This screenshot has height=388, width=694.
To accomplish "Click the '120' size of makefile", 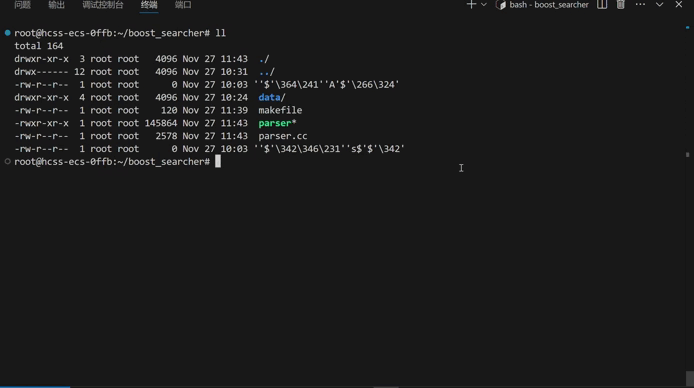I will 169,110.
